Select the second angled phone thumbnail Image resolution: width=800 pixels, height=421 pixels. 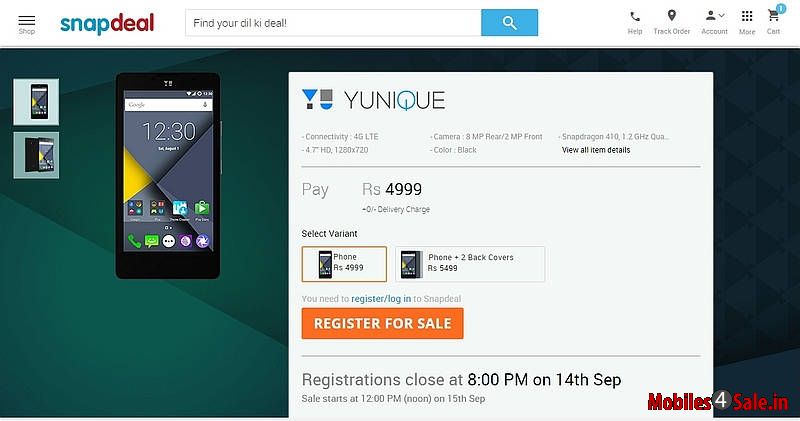(x=36, y=155)
